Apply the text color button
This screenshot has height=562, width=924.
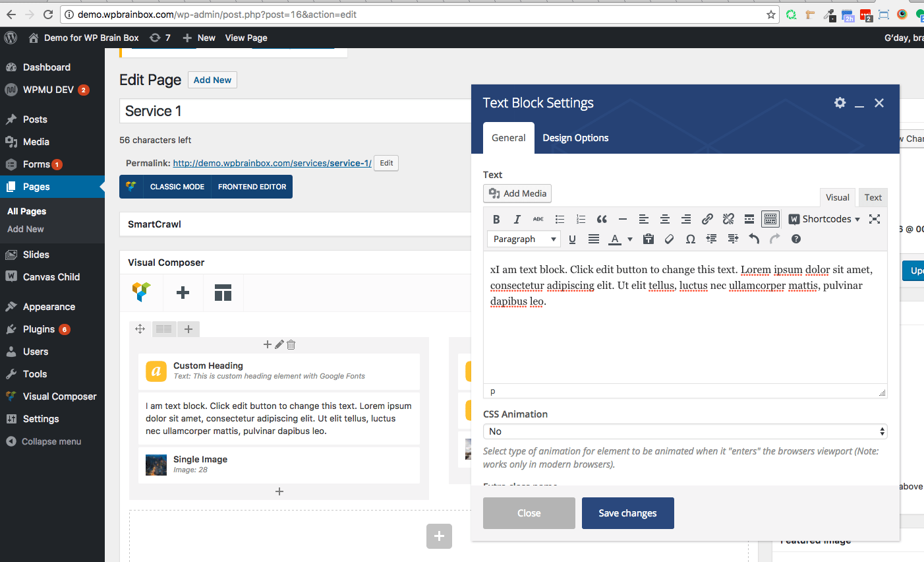point(614,239)
